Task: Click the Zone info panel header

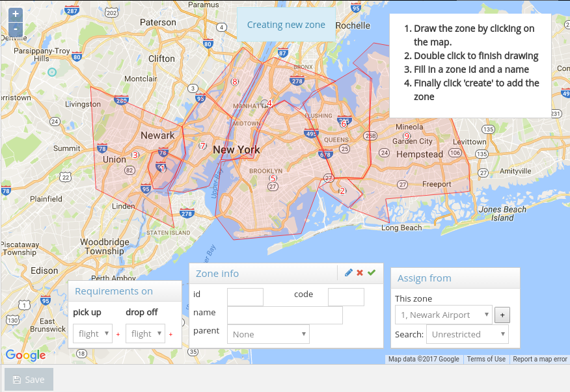Action: pos(286,274)
